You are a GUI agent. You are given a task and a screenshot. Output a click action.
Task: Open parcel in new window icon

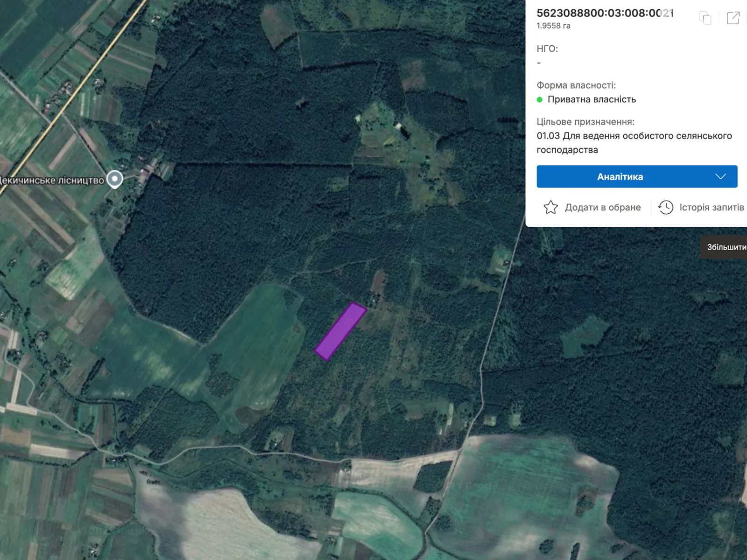733,18
